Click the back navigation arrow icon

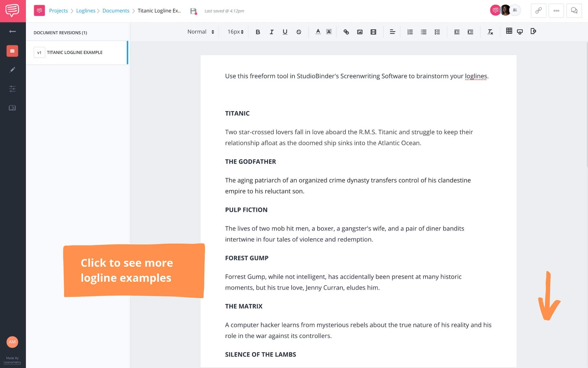click(x=12, y=31)
